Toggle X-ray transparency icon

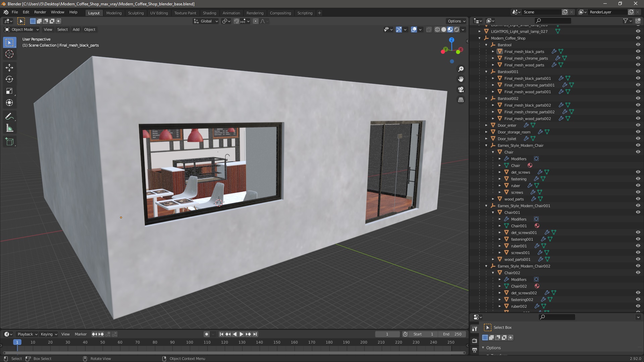429,29
